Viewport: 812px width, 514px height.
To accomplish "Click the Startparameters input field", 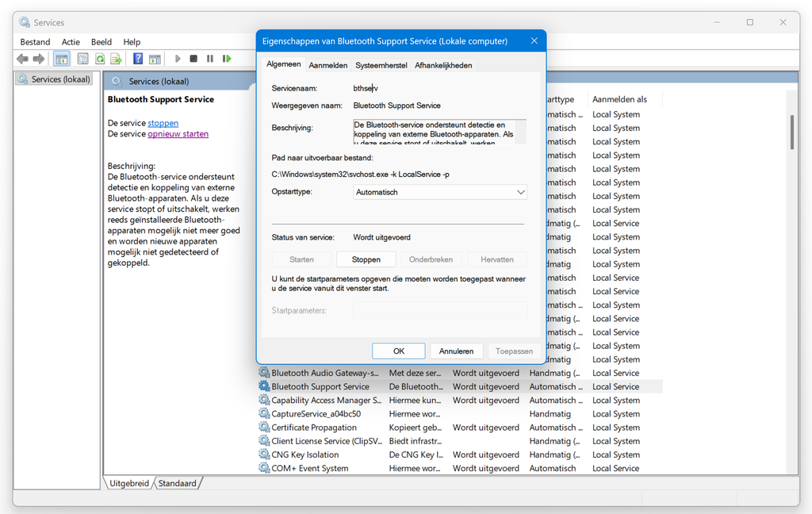I will coord(439,310).
